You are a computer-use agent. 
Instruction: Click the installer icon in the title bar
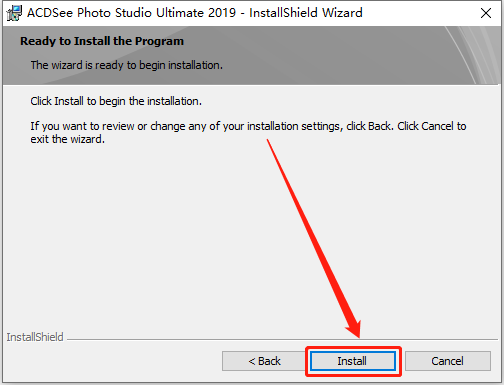[14, 13]
